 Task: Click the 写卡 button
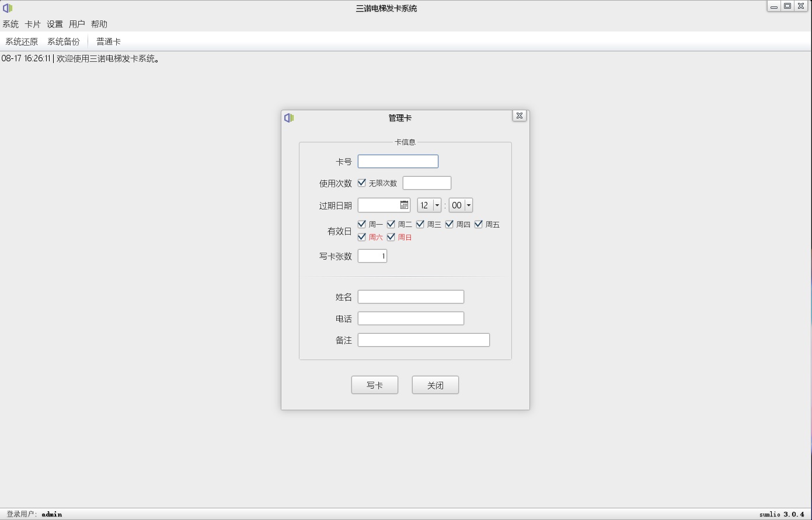pos(375,385)
